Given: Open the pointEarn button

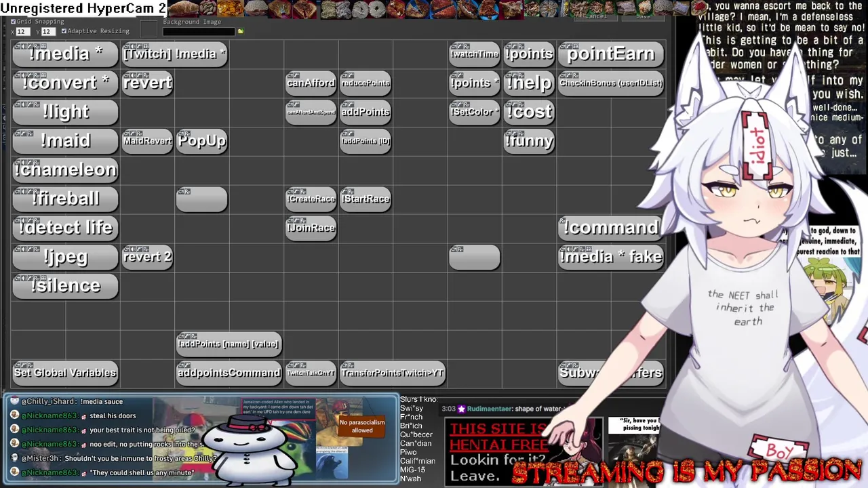Looking at the screenshot, I should (x=610, y=54).
